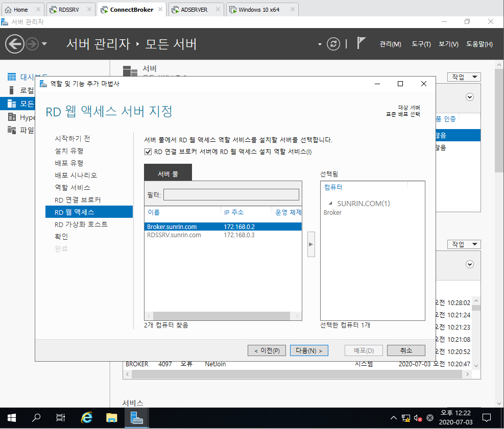This screenshot has width=504, height=429.
Task: Show hidden system tray icons
Action: (x=393, y=418)
